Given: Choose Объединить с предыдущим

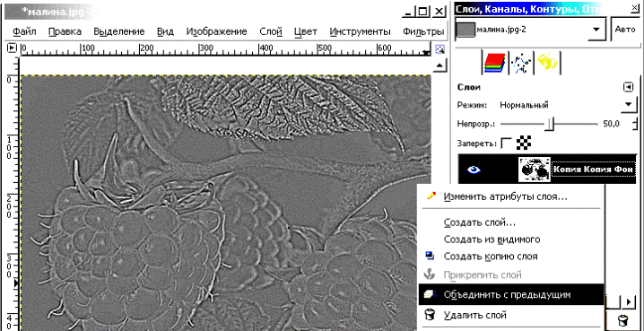Looking at the screenshot, I should coord(511,295).
